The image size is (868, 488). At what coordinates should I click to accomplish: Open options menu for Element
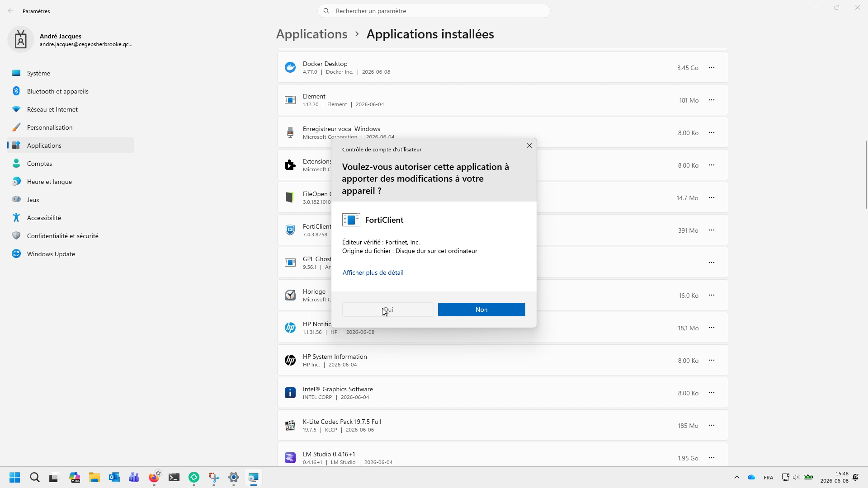click(712, 100)
